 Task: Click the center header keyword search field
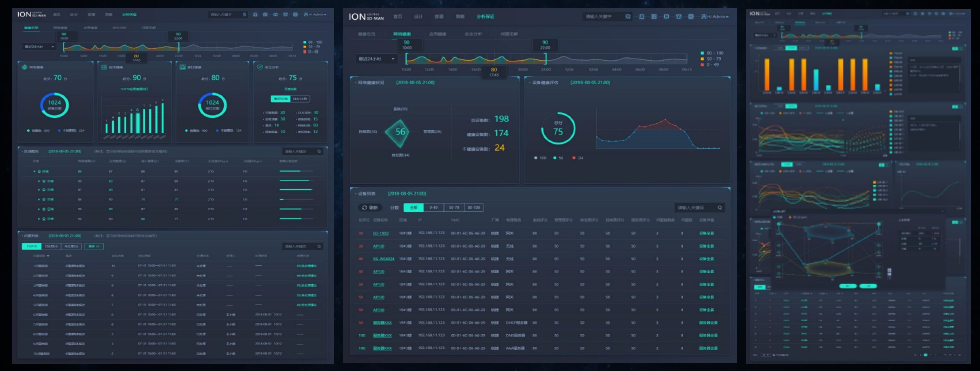click(607, 17)
